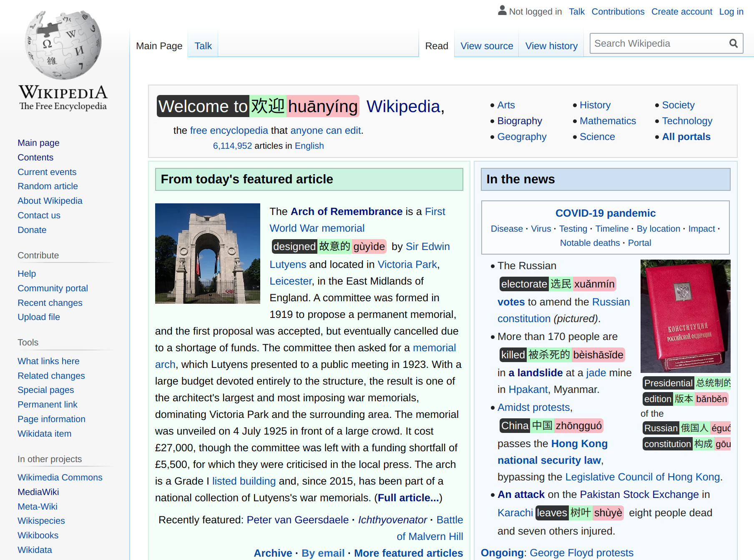Click the Timeline link under COVID-19
The height and width of the screenshot is (560, 754).
click(612, 229)
